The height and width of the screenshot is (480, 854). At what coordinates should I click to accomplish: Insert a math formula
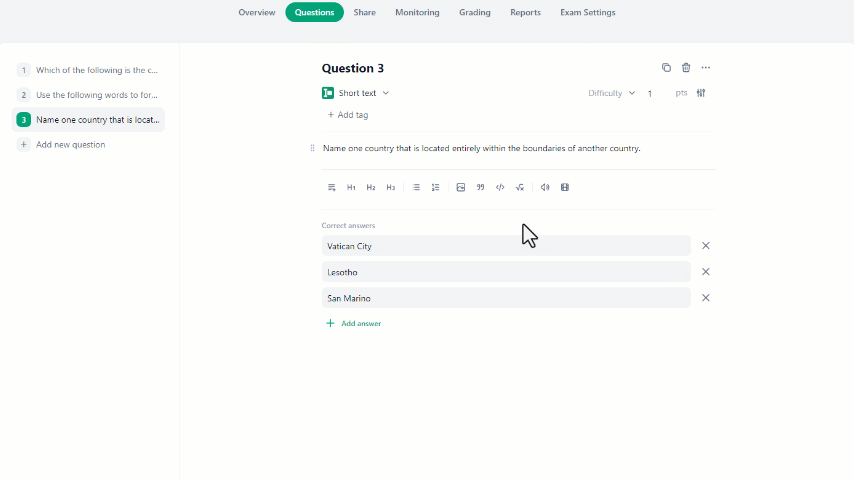[520, 187]
